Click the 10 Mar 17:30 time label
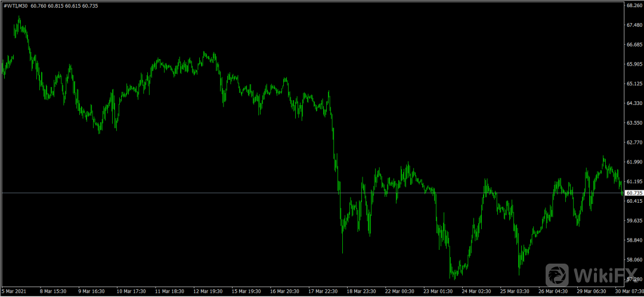644x297 pixels. 131,292
